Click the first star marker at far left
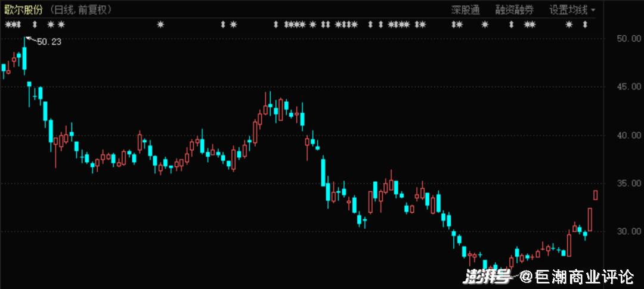The height and width of the screenshot is (289, 644). (x=8, y=24)
